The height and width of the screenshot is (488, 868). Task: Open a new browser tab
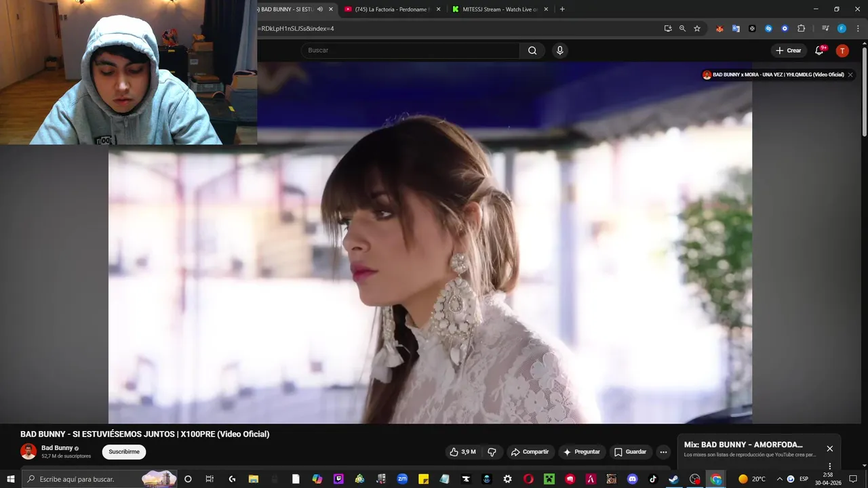(x=562, y=9)
